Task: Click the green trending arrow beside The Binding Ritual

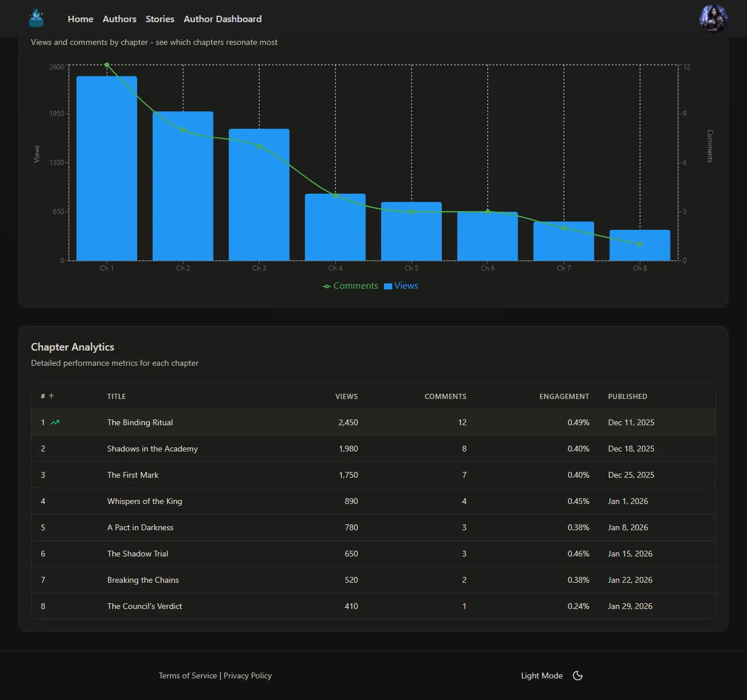Action: click(x=55, y=422)
